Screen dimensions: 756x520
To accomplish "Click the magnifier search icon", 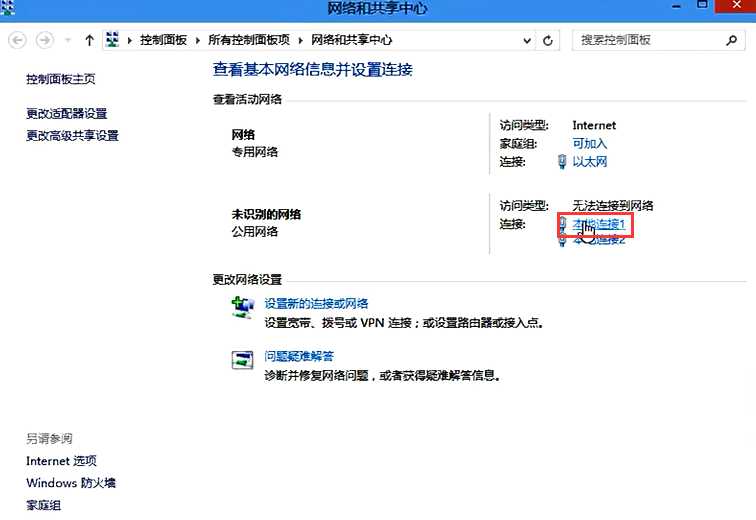I will [731, 40].
